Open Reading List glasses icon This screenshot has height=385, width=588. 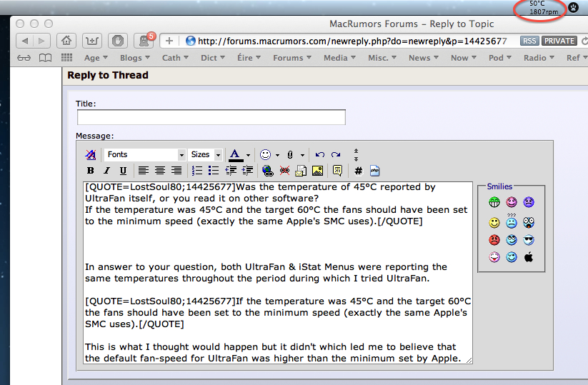click(24, 58)
